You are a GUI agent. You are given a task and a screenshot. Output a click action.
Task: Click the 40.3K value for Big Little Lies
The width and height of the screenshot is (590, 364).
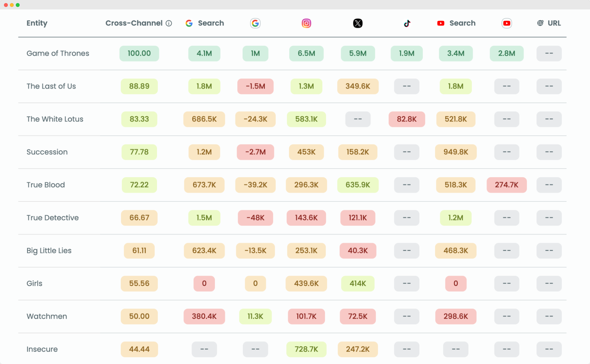(x=358, y=251)
